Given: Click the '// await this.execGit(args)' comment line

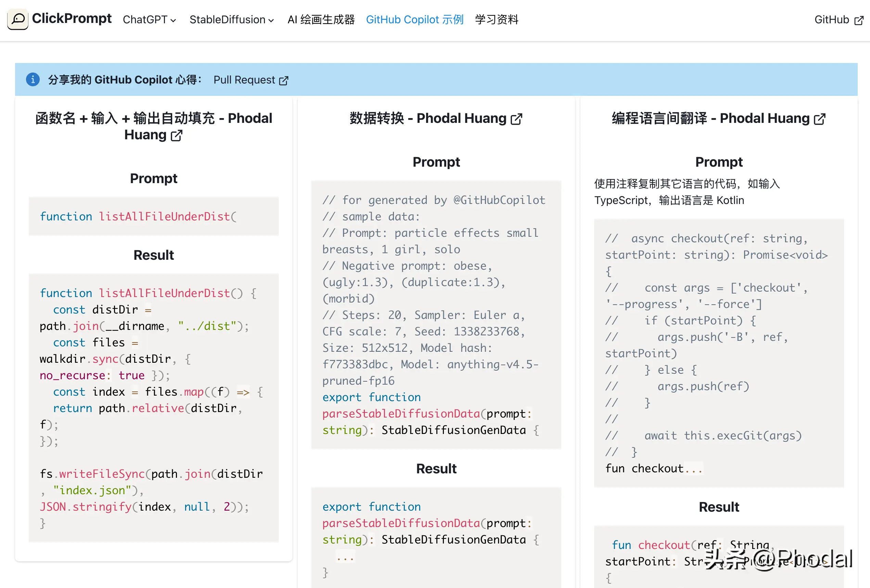Looking at the screenshot, I should [x=703, y=435].
